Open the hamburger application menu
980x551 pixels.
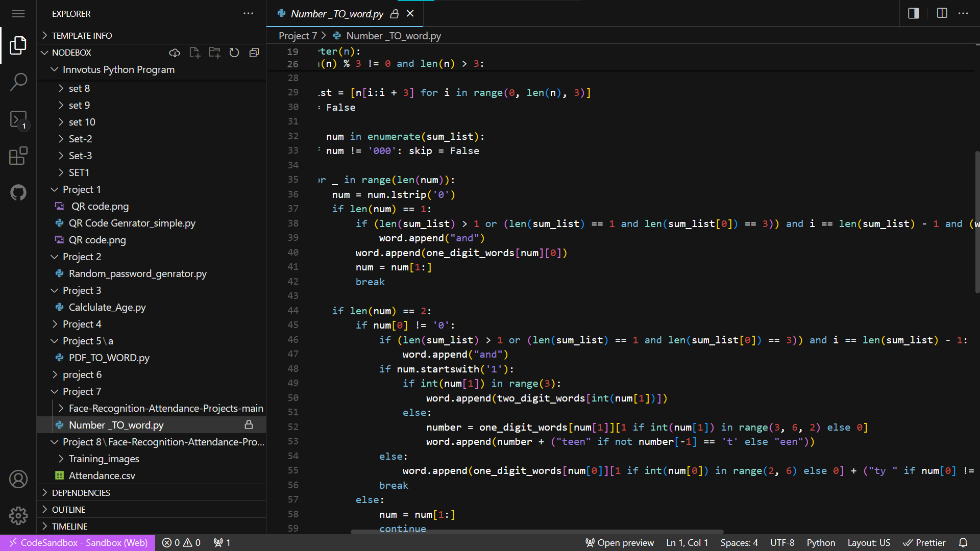click(18, 14)
